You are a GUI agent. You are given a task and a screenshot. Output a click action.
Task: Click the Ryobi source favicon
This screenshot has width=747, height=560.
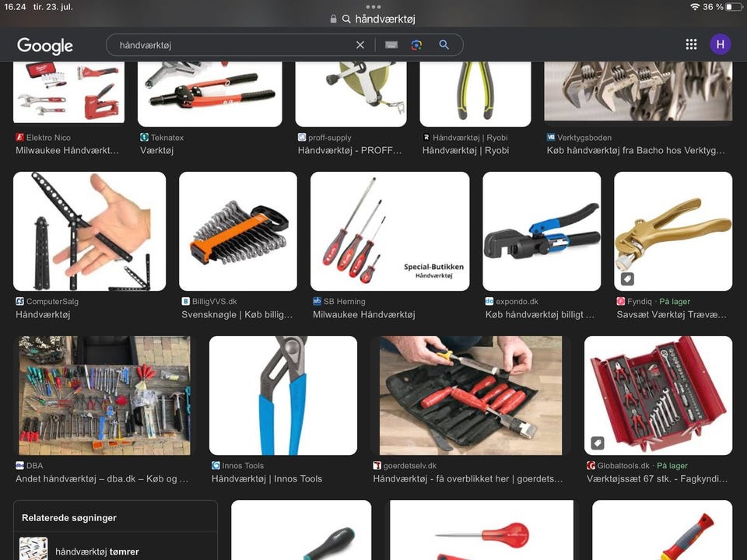pyautogui.click(x=426, y=137)
